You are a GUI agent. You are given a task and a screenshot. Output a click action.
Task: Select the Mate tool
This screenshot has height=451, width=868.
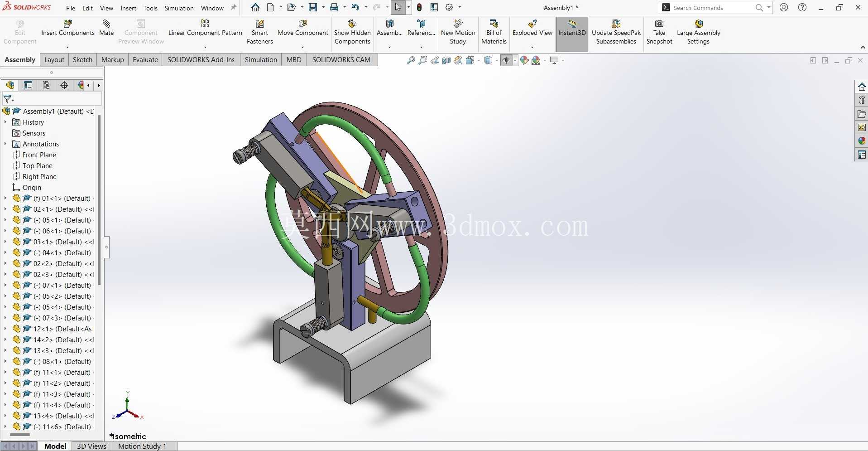pos(106,28)
